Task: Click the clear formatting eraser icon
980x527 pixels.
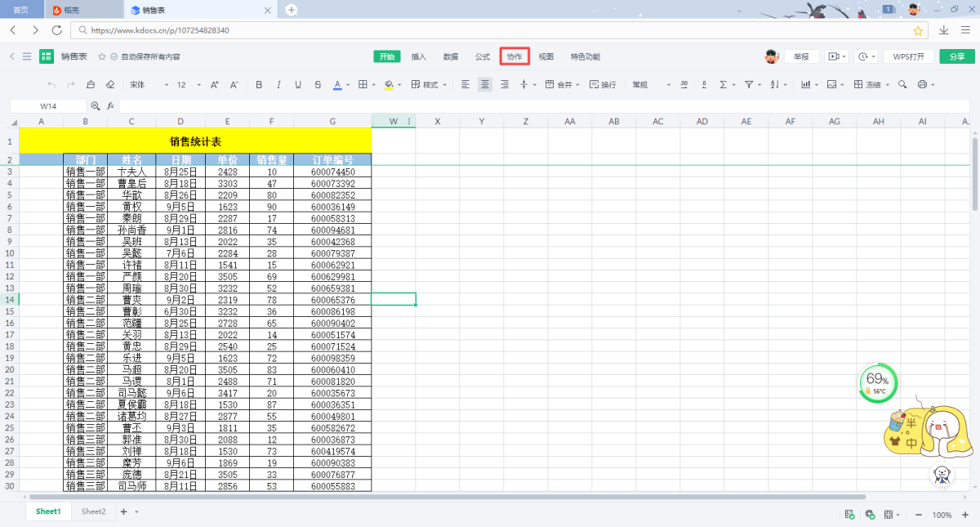Action: point(110,84)
